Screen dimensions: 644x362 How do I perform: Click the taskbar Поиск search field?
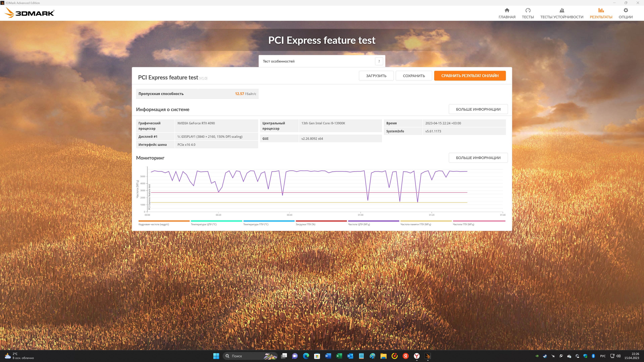click(x=246, y=356)
